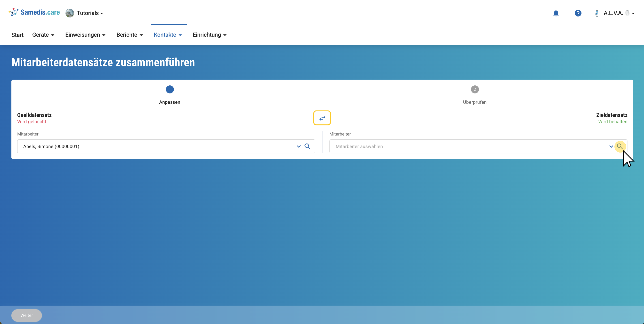Image resolution: width=644 pixels, height=324 pixels.
Task: Expand the target Mitarbeiter dropdown chevron
Action: coord(611,146)
